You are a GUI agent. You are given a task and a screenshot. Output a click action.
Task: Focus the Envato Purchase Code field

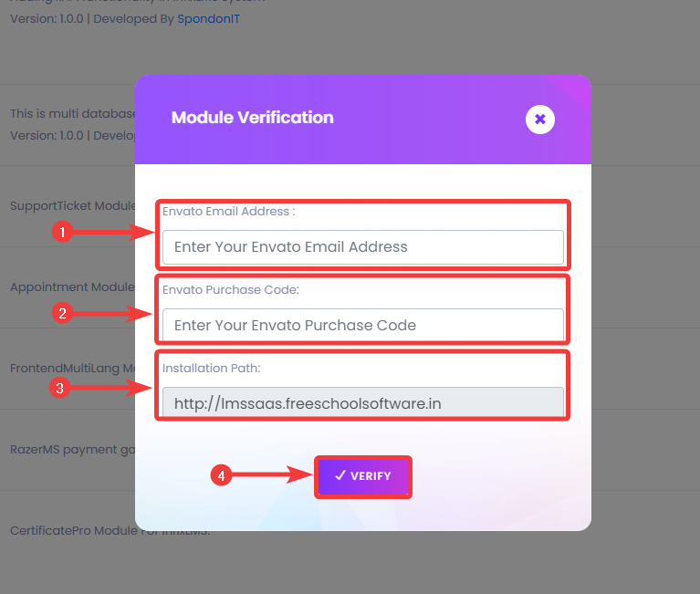point(363,325)
